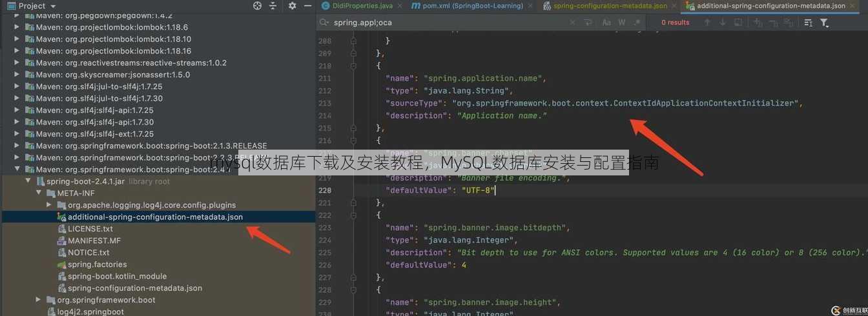868x316 pixels.
Task: Open NOTICE.txt in the project tree
Action: tap(88, 253)
